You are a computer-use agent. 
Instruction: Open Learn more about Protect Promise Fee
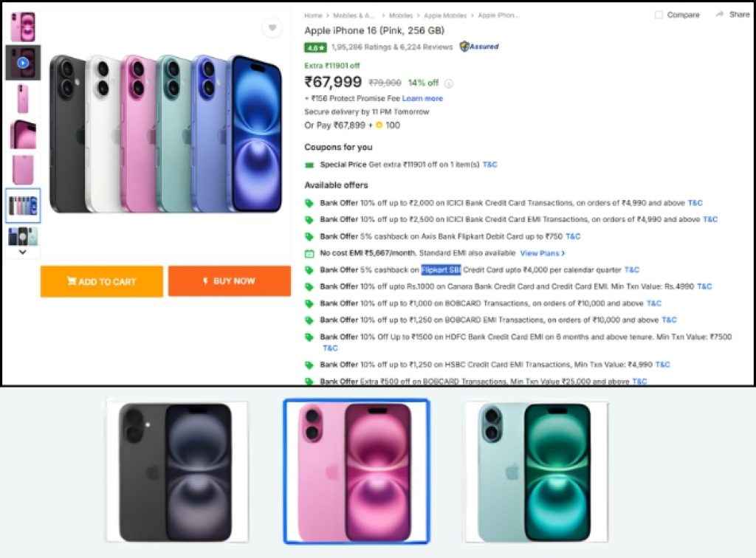click(423, 98)
